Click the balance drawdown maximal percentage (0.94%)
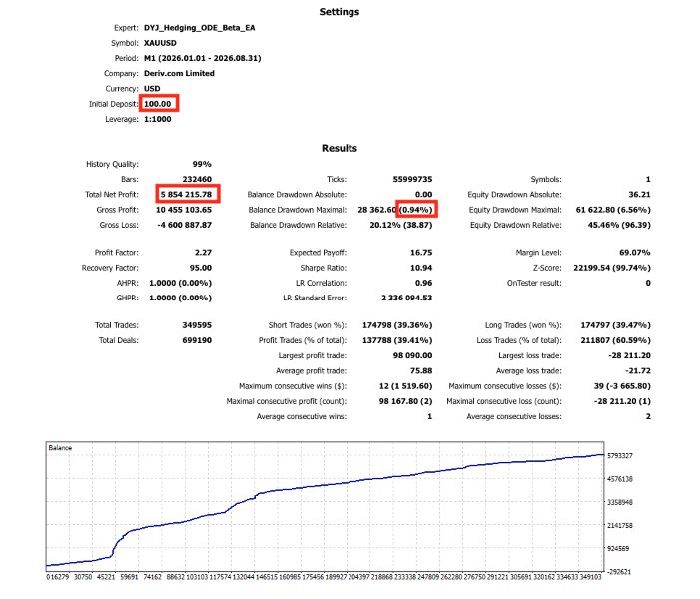Screen dimensions: 700x599 click(416, 210)
